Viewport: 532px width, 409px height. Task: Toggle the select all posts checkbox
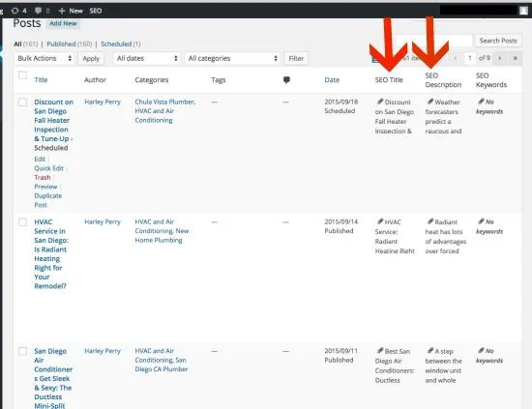23,75
